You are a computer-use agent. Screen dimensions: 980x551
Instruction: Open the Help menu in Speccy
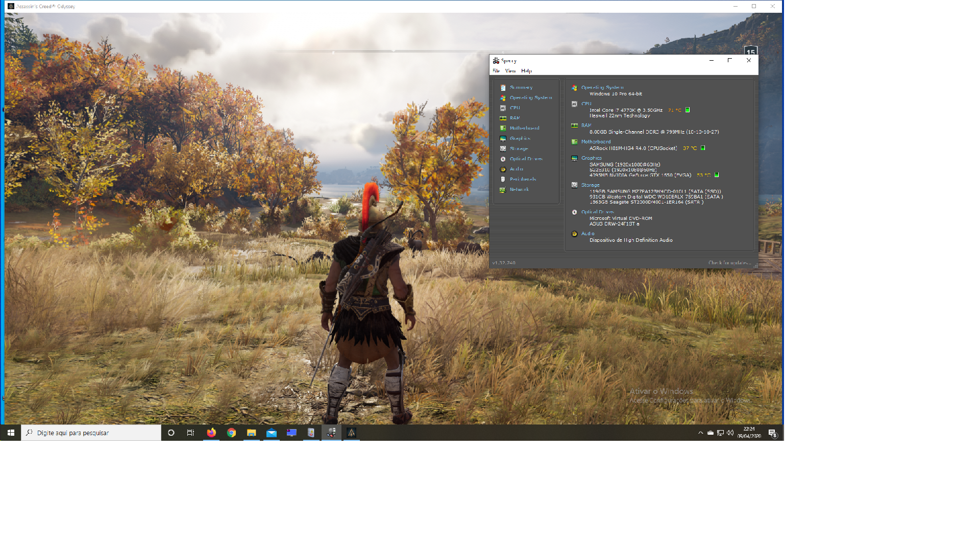pos(526,71)
